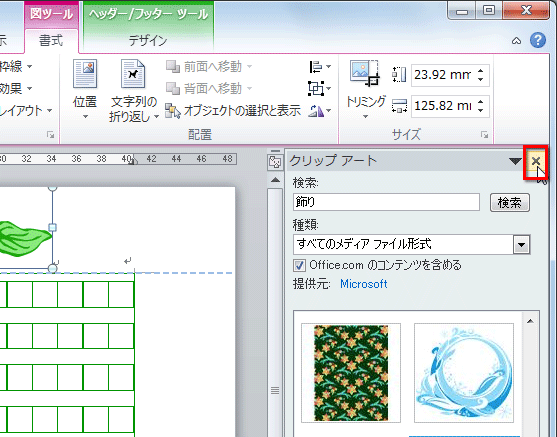Image resolution: width=557 pixels, height=437 pixels.
Task: Switch to the Design (デザイン) tab
Action: tap(148, 41)
